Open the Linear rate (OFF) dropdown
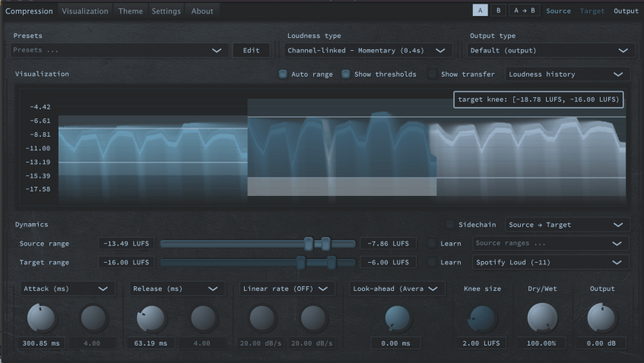Viewport: 644px width, 363px height. (287, 289)
